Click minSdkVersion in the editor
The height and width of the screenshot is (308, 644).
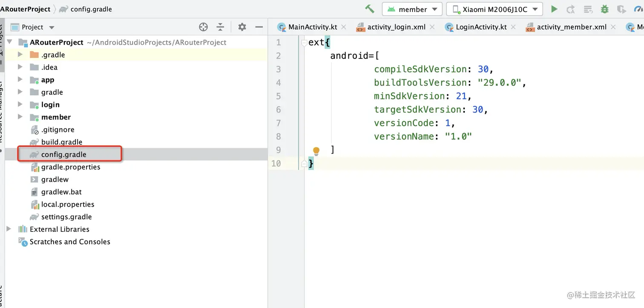point(410,96)
